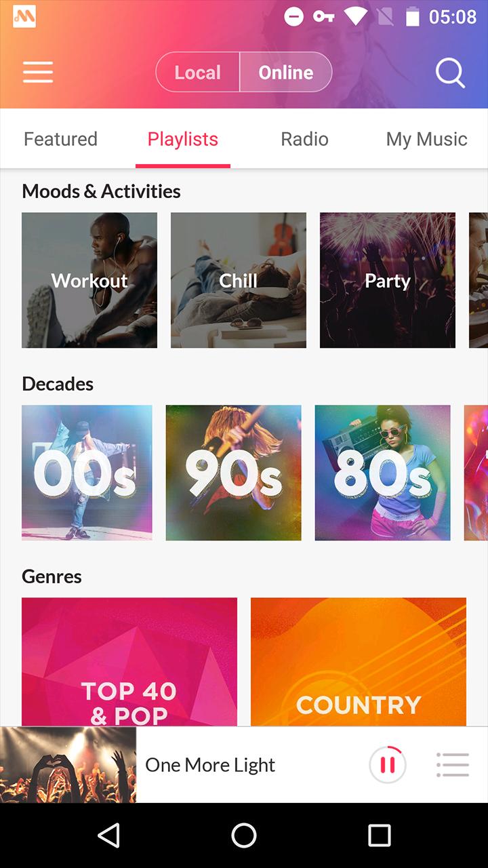488x868 pixels.
Task: Open the play queue list icon
Action: pyautogui.click(x=453, y=765)
